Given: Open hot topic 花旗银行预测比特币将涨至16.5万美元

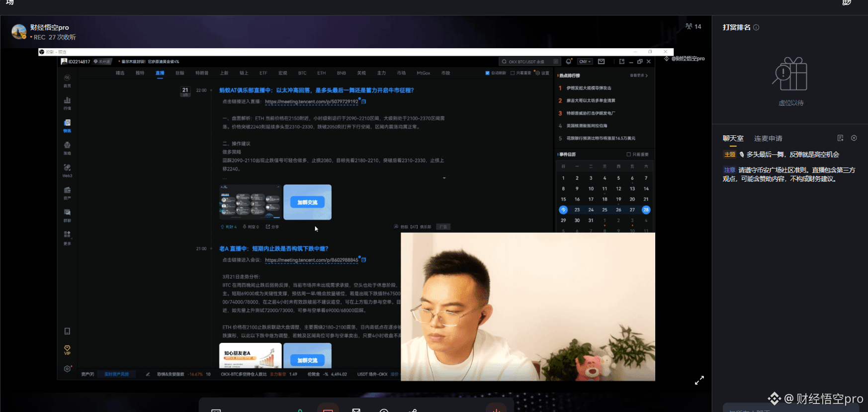Looking at the screenshot, I should (601, 138).
